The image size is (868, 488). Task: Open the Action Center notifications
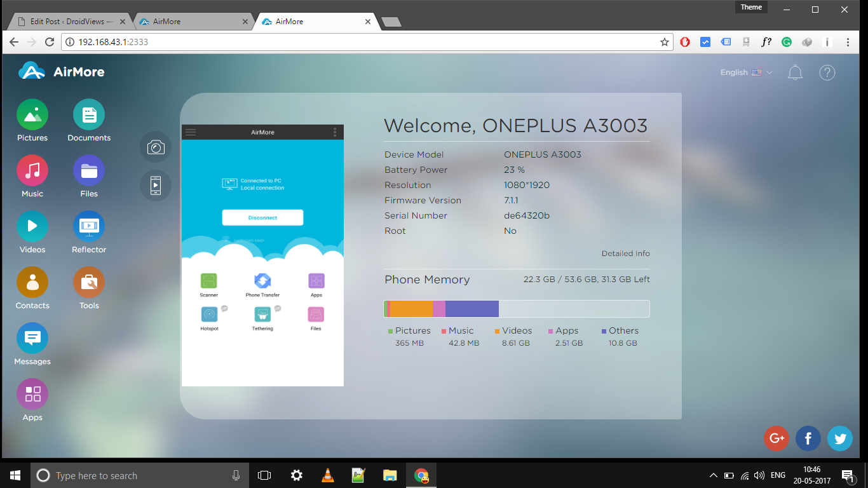(847, 475)
